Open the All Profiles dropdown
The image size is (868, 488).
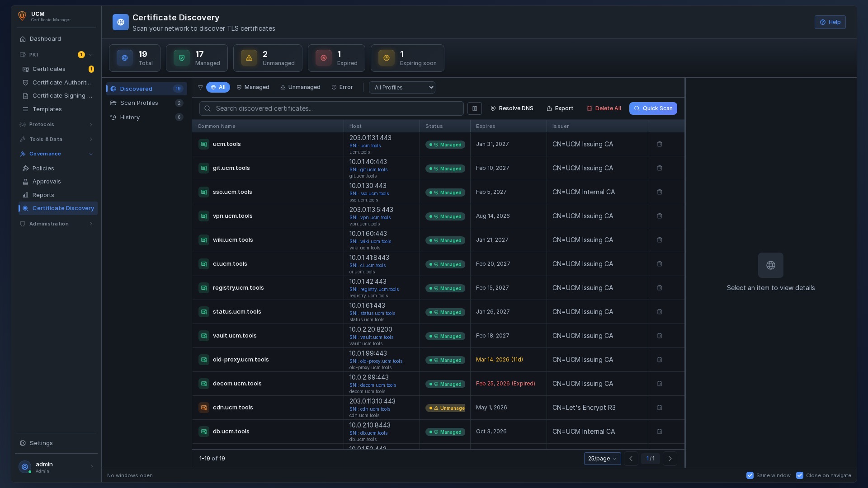click(402, 87)
